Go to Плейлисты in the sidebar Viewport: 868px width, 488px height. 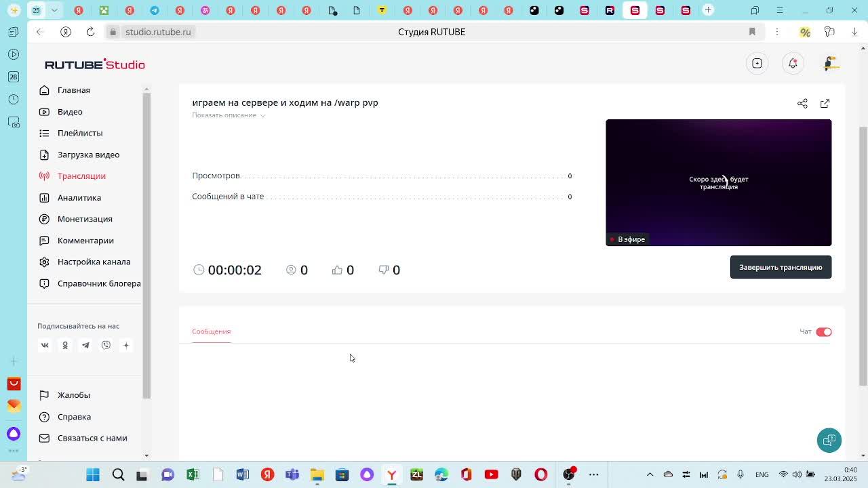click(79, 133)
